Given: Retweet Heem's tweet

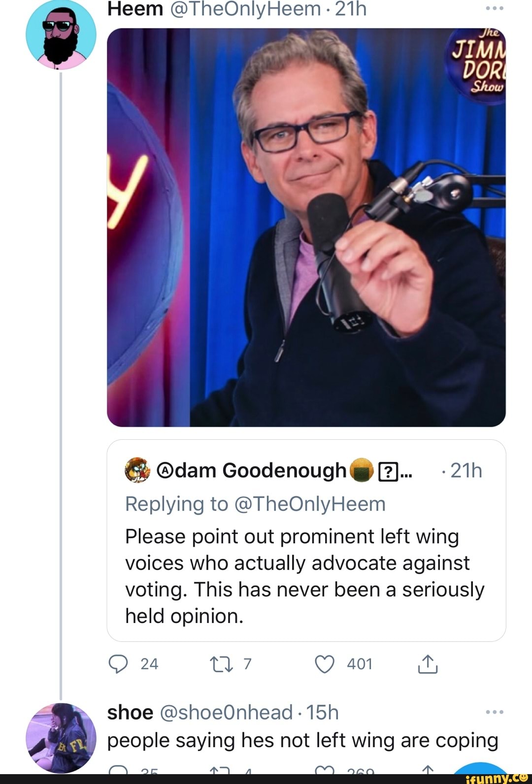Looking at the screenshot, I should coord(217,664).
